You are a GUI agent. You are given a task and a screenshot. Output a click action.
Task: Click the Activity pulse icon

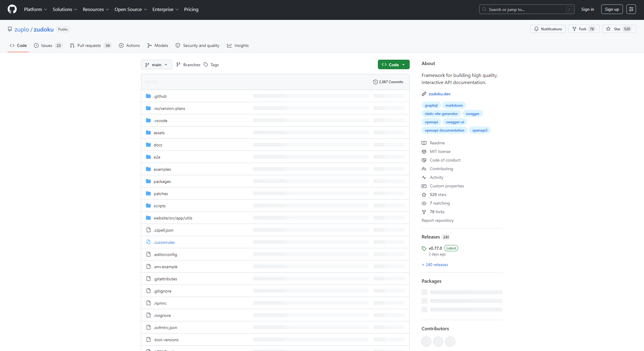424,177
